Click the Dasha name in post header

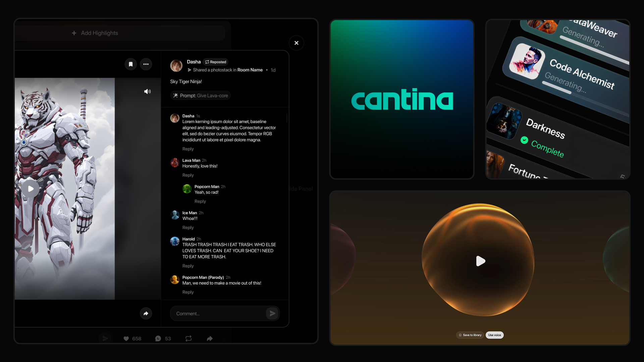(194, 62)
